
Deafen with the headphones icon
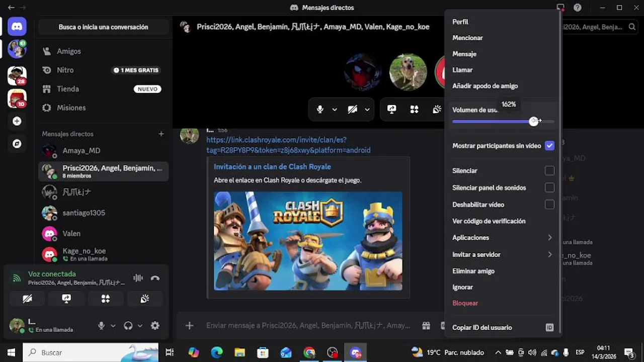pyautogui.click(x=128, y=326)
